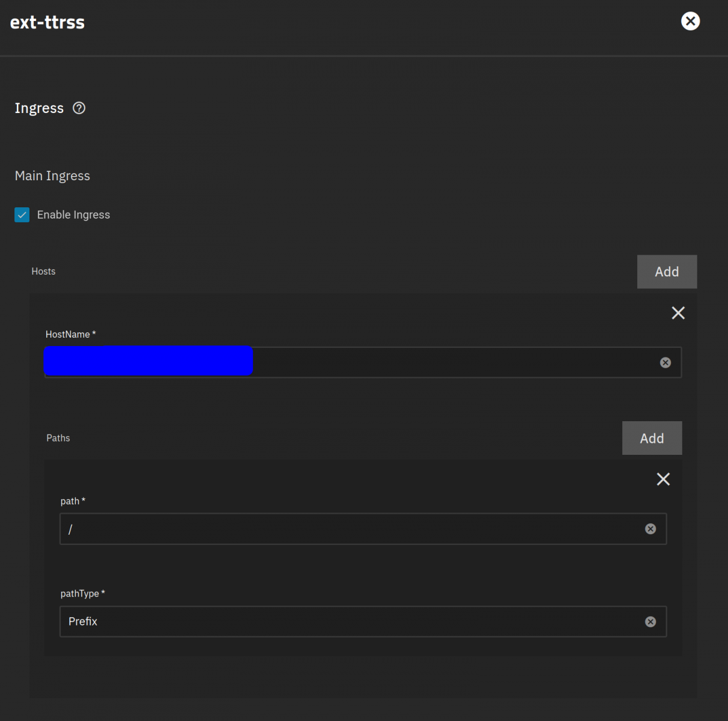728x721 pixels.
Task: Click the Enable Ingress label text
Action: click(x=73, y=215)
